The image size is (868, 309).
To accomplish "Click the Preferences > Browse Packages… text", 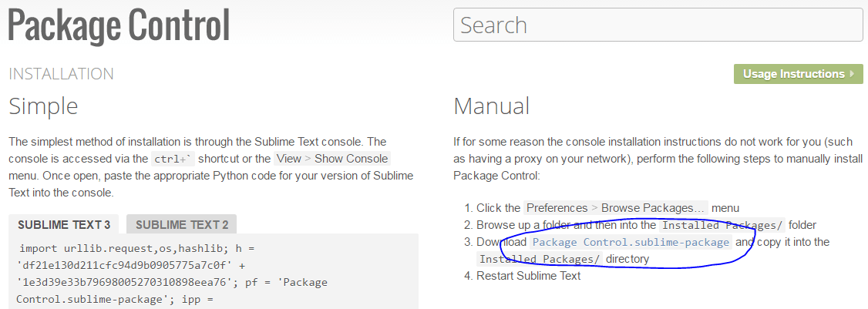I will (615, 208).
